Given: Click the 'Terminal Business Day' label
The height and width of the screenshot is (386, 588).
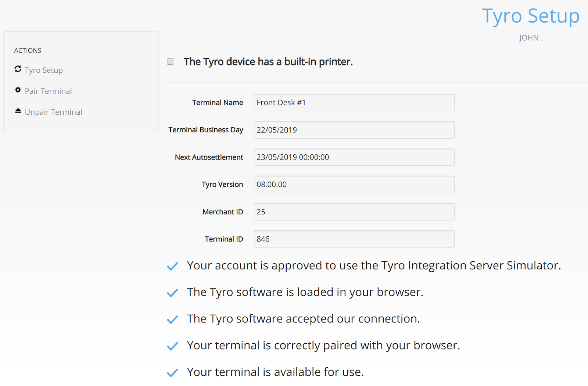Looking at the screenshot, I should (x=206, y=130).
